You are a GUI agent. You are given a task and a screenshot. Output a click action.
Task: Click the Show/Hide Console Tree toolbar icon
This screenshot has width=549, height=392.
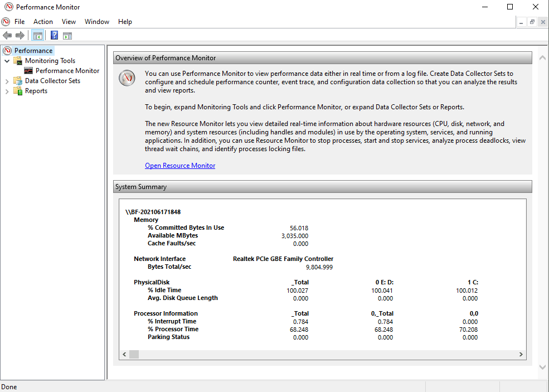coord(37,35)
